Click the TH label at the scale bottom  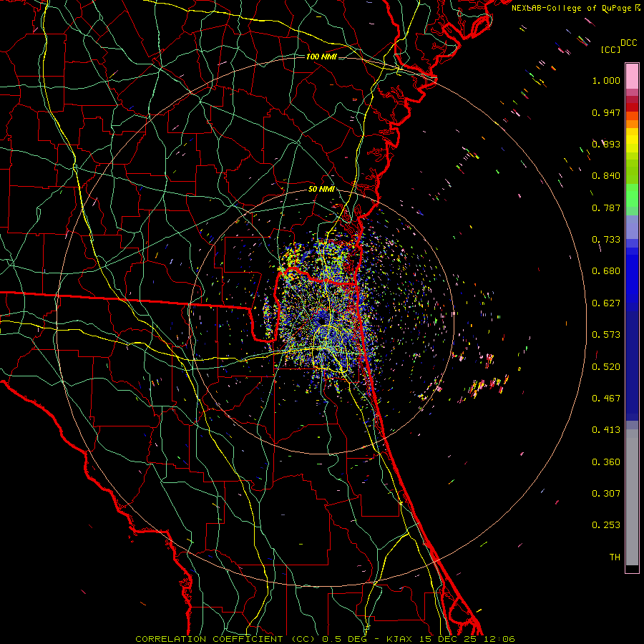(x=615, y=557)
